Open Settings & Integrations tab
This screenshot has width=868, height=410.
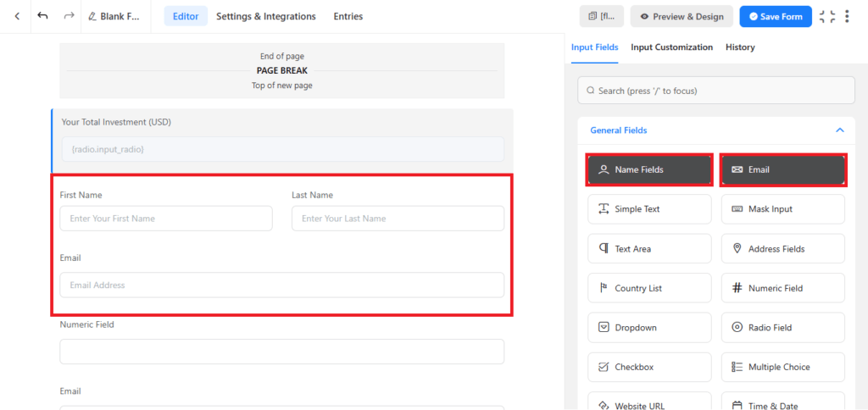pos(265,17)
